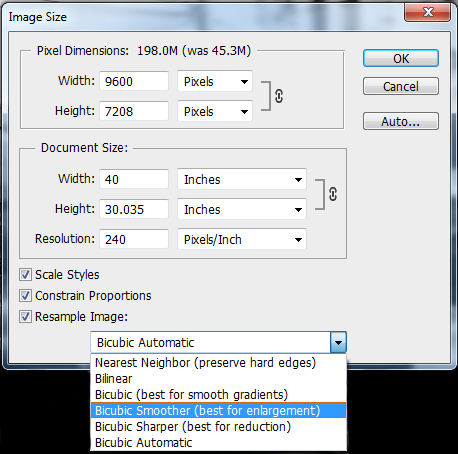The height and width of the screenshot is (454, 458).
Task: Toggle the Scale Styles checkbox
Action: tap(25, 275)
